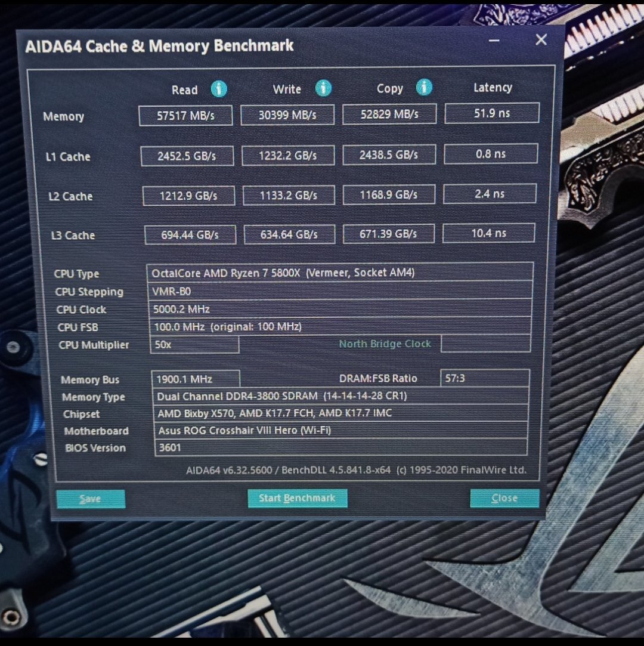Select the L3 Cache Read value 694.44 GB/s
Viewport: 644px width, 646px height.
190,235
